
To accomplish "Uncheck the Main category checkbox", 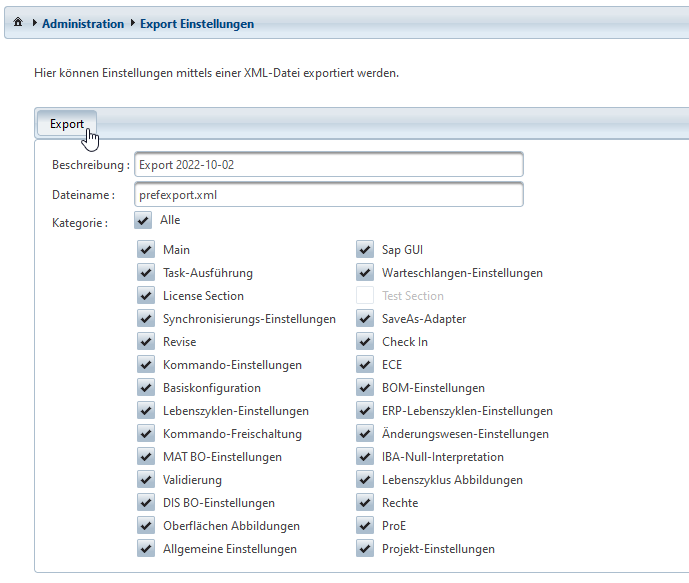I will 146,250.
